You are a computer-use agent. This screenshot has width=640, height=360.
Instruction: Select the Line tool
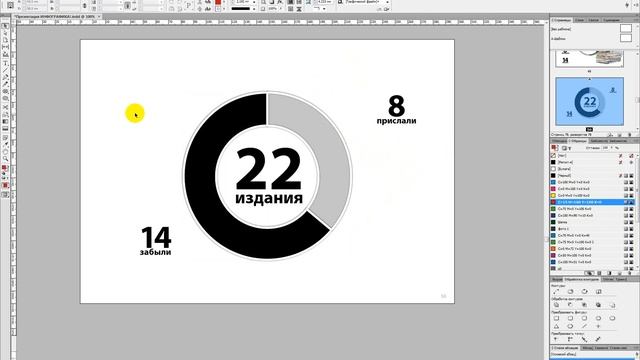tap(5, 70)
